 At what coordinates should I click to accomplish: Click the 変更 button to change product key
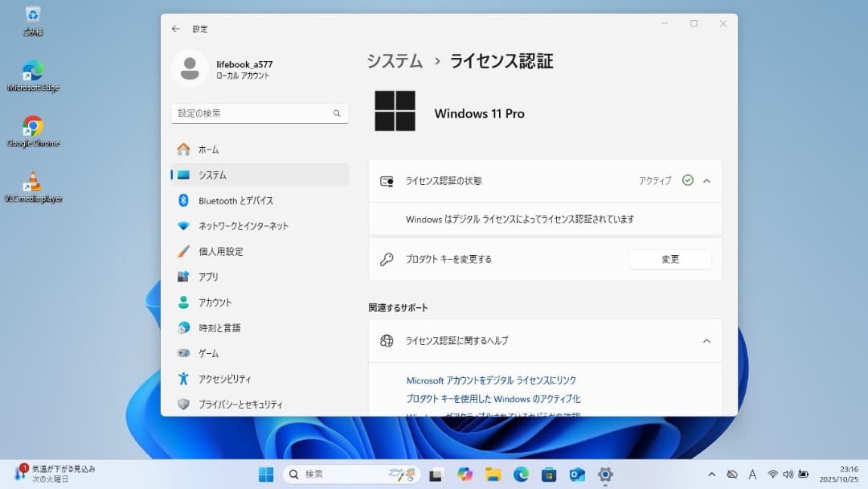pos(670,258)
